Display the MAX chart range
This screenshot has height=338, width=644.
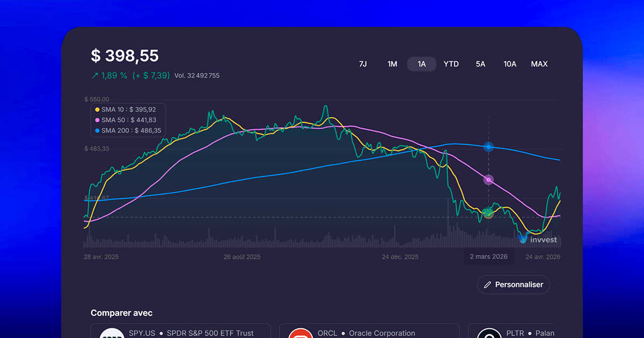tap(539, 64)
